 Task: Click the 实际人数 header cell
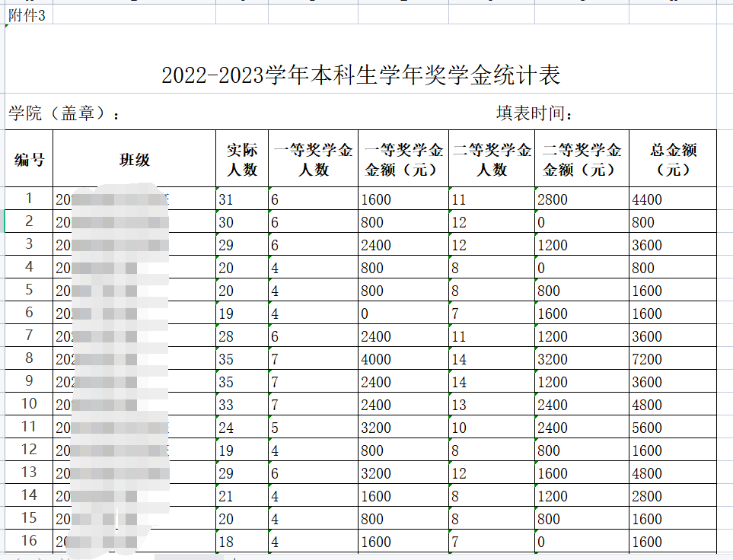[242, 159]
